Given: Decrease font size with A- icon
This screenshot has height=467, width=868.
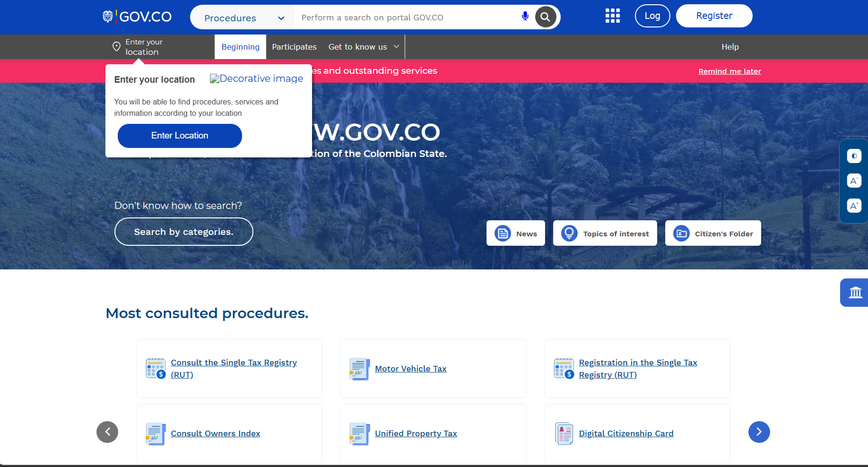Looking at the screenshot, I should click(854, 181).
